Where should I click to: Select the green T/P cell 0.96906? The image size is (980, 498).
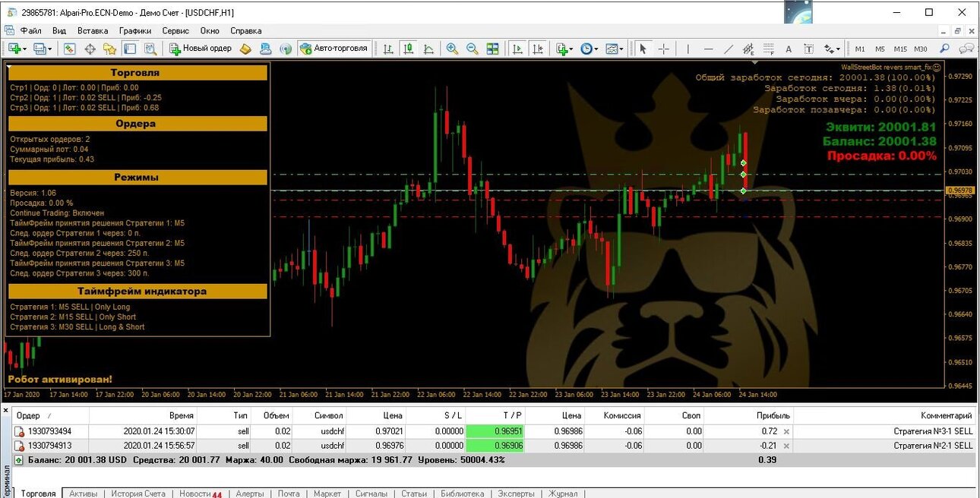pyautogui.click(x=495, y=446)
